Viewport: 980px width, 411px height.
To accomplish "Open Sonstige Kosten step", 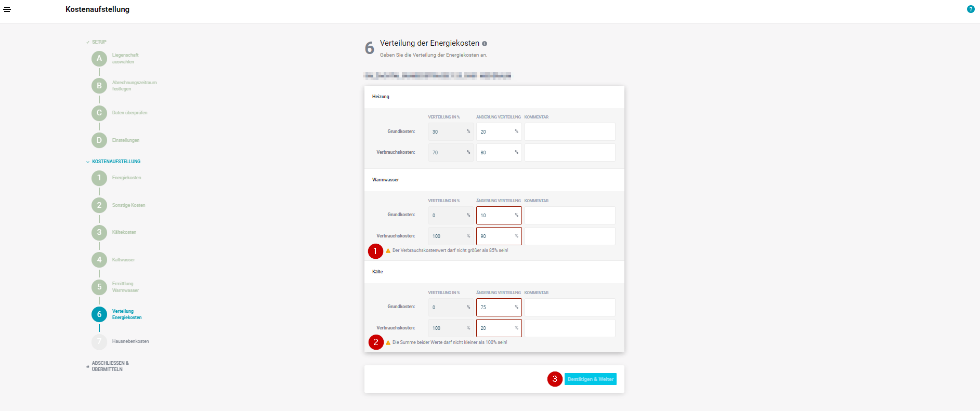I will [128, 205].
